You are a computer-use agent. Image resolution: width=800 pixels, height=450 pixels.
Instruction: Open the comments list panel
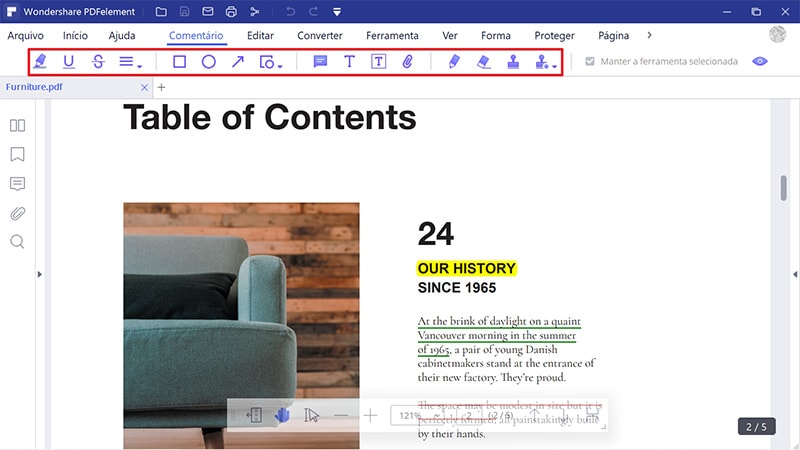click(x=17, y=184)
